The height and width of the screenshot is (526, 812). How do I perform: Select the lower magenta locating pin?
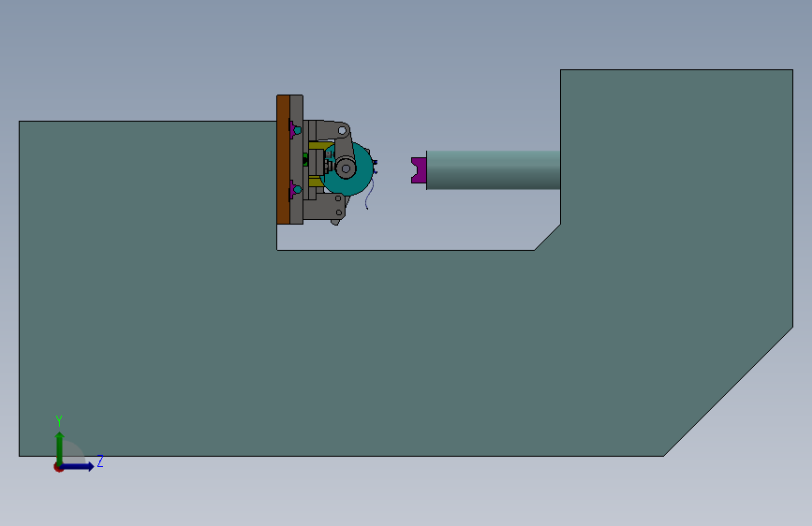pos(294,189)
